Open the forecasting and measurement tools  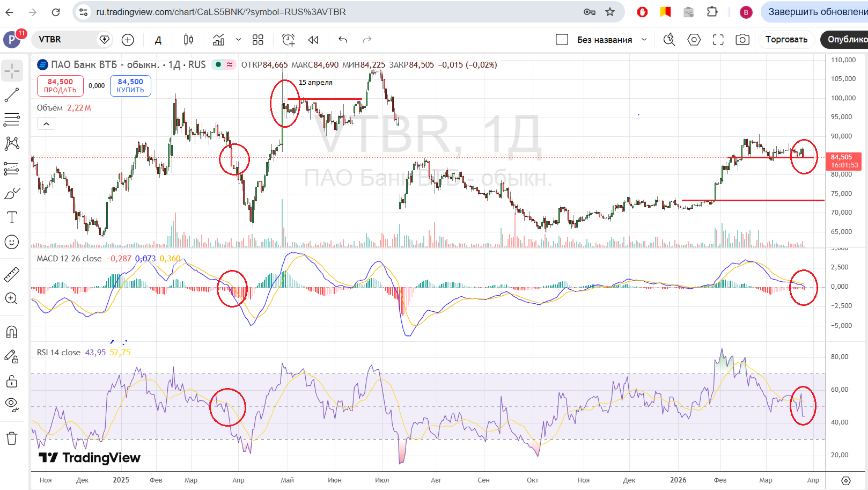click(12, 169)
